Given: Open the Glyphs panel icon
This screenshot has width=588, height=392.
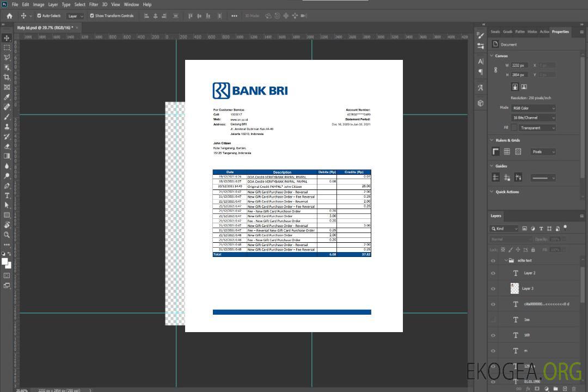Looking at the screenshot, I should point(480,88).
